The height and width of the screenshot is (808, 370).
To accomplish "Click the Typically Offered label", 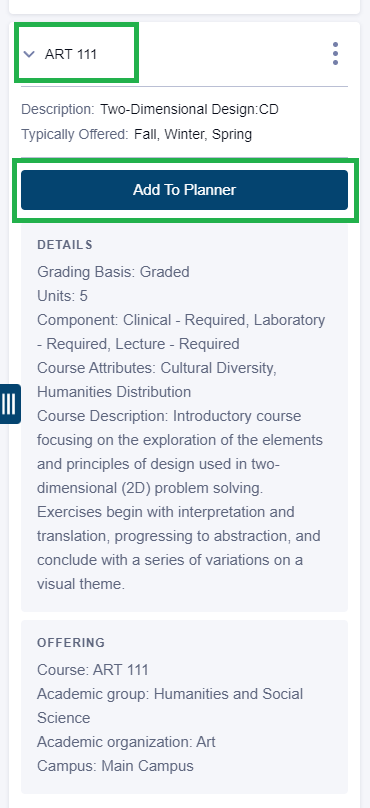I will point(75,134).
